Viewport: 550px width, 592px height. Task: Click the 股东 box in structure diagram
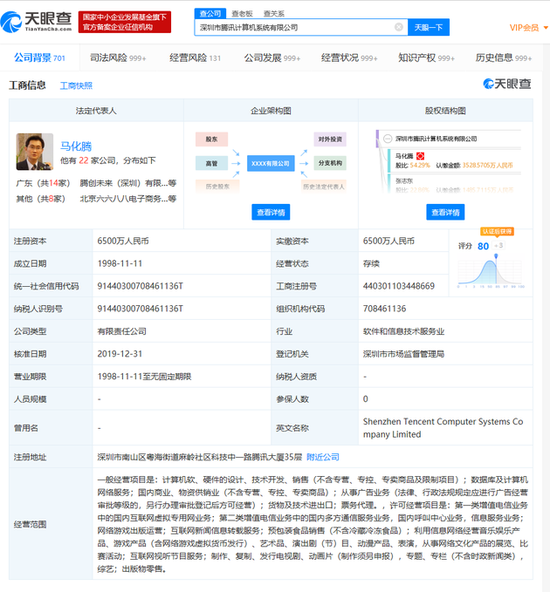click(211, 139)
